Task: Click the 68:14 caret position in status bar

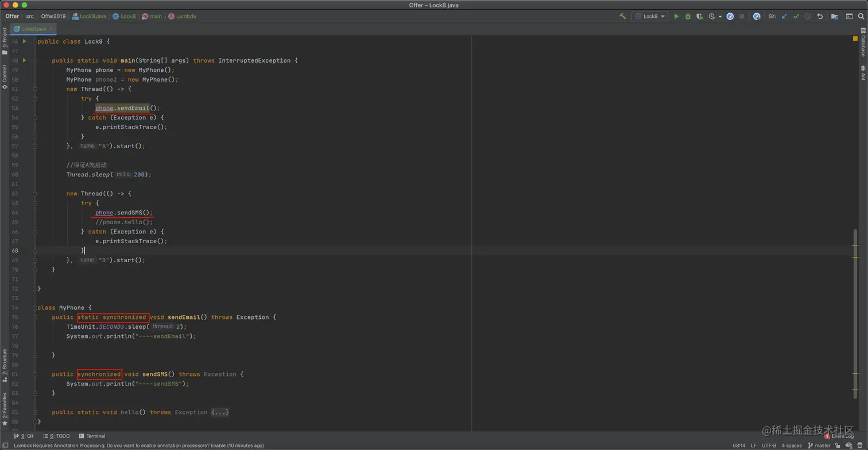Action: 739,445
